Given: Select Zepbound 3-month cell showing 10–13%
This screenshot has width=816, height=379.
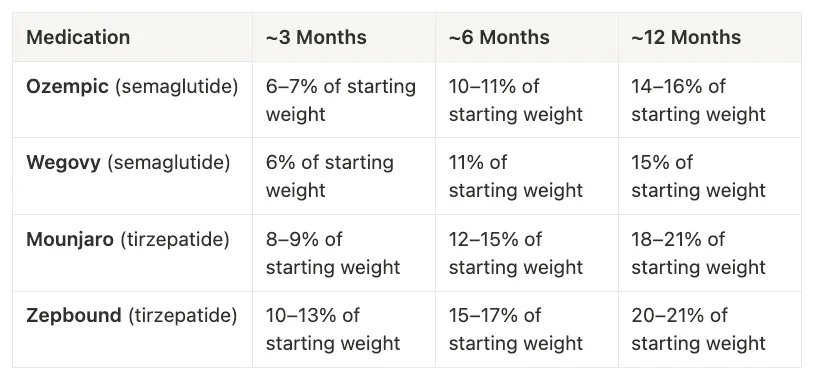Looking at the screenshot, I should pyautogui.click(x=333, y=329).
